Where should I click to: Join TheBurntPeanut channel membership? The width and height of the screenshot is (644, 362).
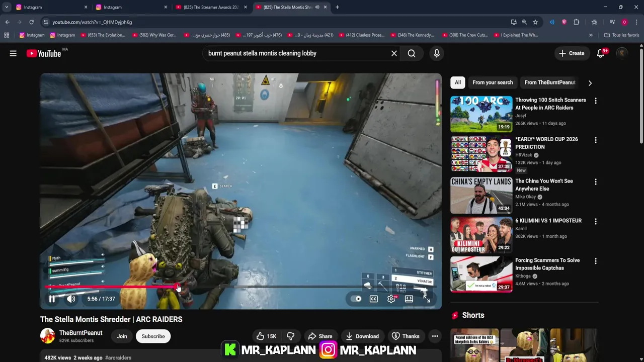(x=122, y=336)
